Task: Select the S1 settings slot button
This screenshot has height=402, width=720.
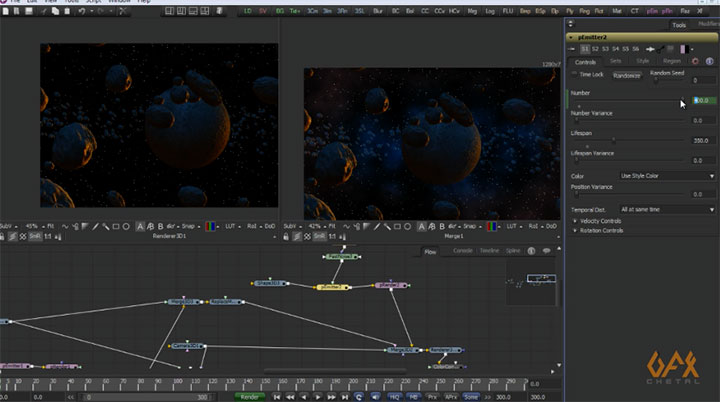Action: point(585,49)
